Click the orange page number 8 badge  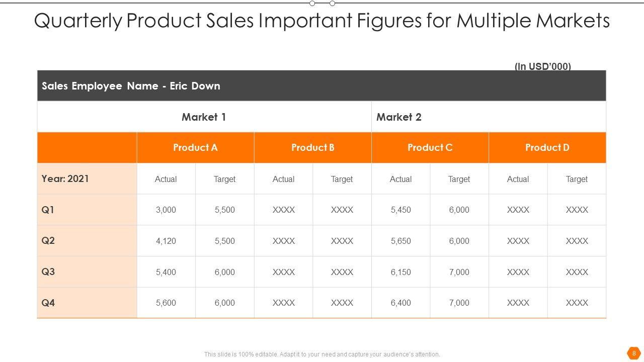coord(633,352)
